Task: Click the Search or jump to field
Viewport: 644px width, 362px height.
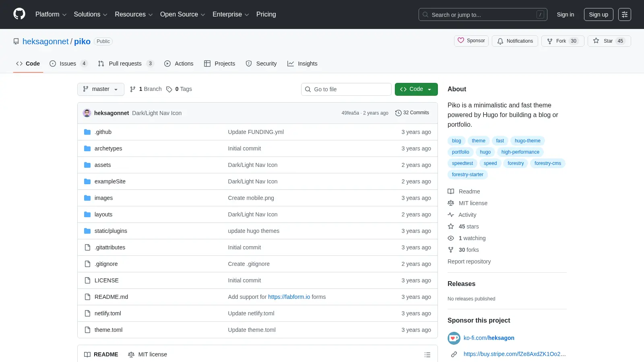Action: [x=483, y=14]
